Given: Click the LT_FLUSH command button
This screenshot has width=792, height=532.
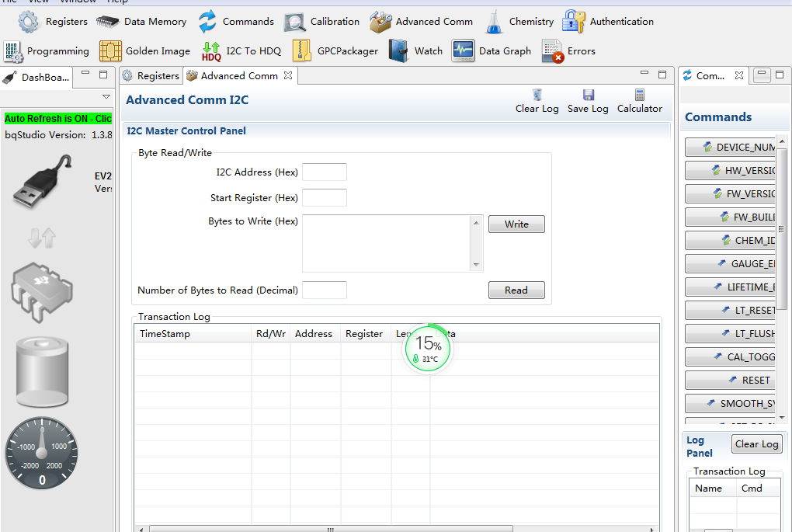Looking at the screenshot, I should point(731,333).
